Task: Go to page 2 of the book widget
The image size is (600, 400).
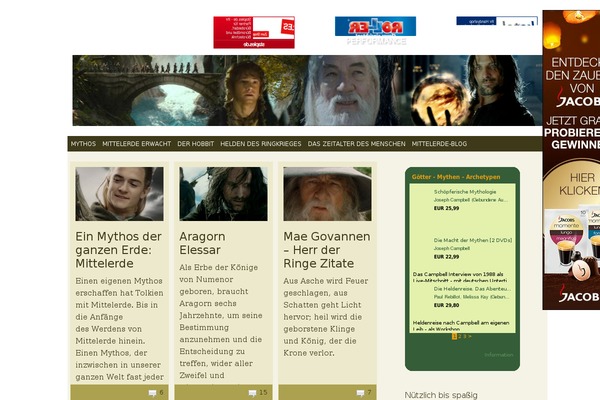Action: [x=460, y=336]
